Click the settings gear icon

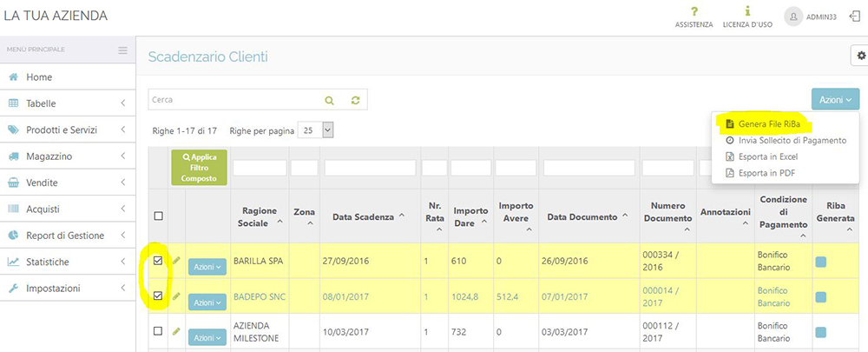click(x=858, y=55)
